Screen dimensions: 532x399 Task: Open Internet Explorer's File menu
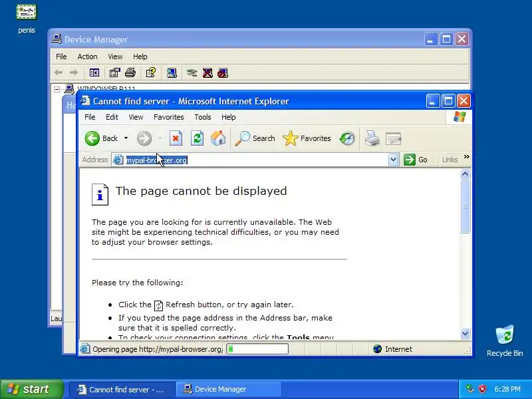(90, 117)
